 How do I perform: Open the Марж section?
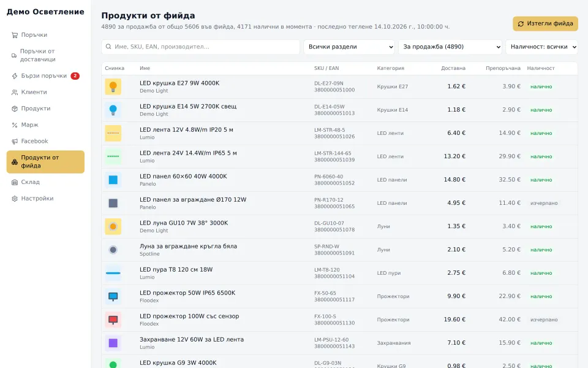tap(45, 125)
